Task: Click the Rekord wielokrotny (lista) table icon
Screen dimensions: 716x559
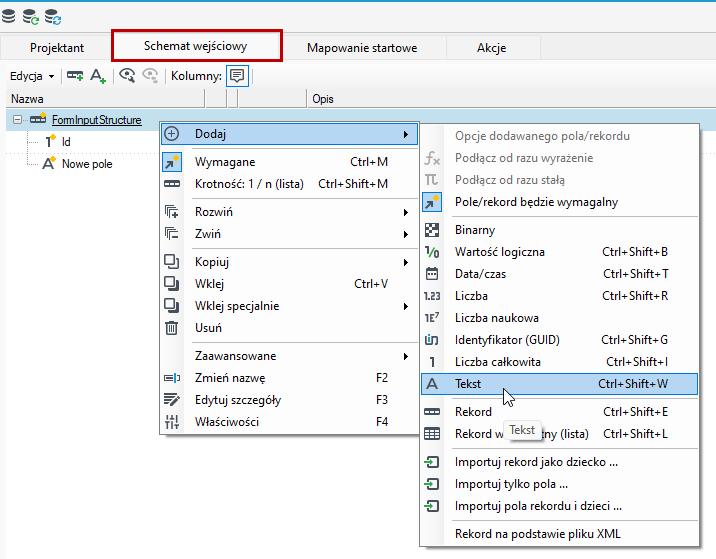Action: [432, 433]
